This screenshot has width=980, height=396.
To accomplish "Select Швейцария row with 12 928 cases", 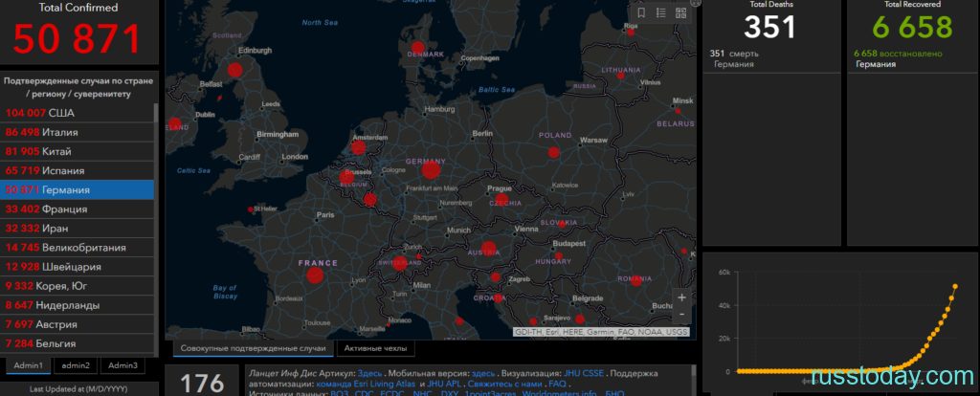I will pyautogui.click(x=77, y=267).
